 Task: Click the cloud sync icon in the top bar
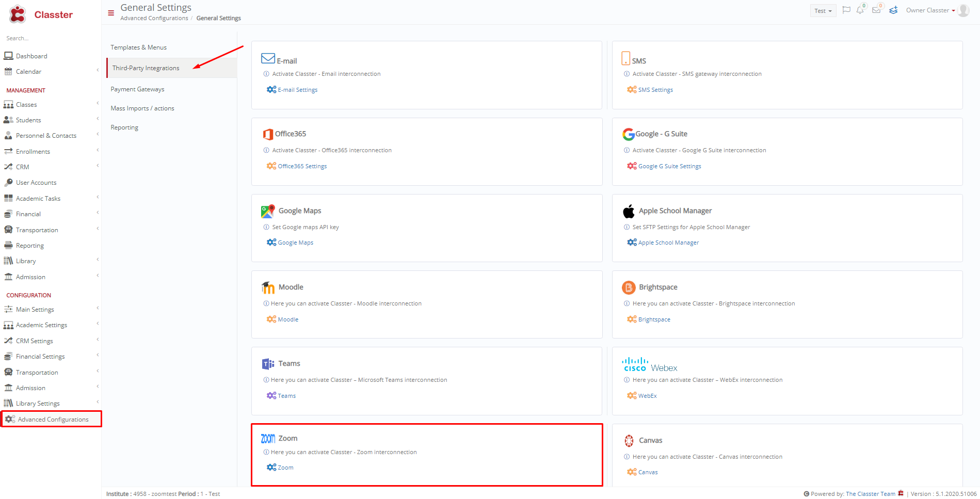pos(893,10)
